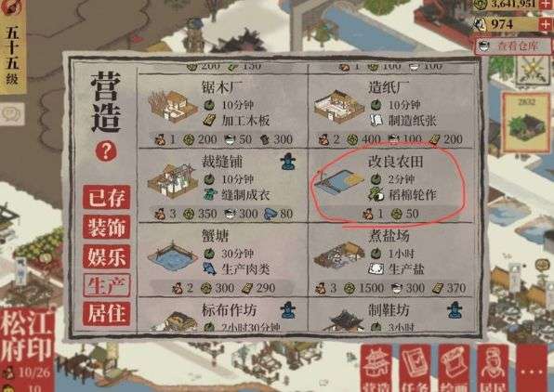Click the 查看仓库 view warehouse button
This screenshot has height=392, width=554.
pos(513,46)
